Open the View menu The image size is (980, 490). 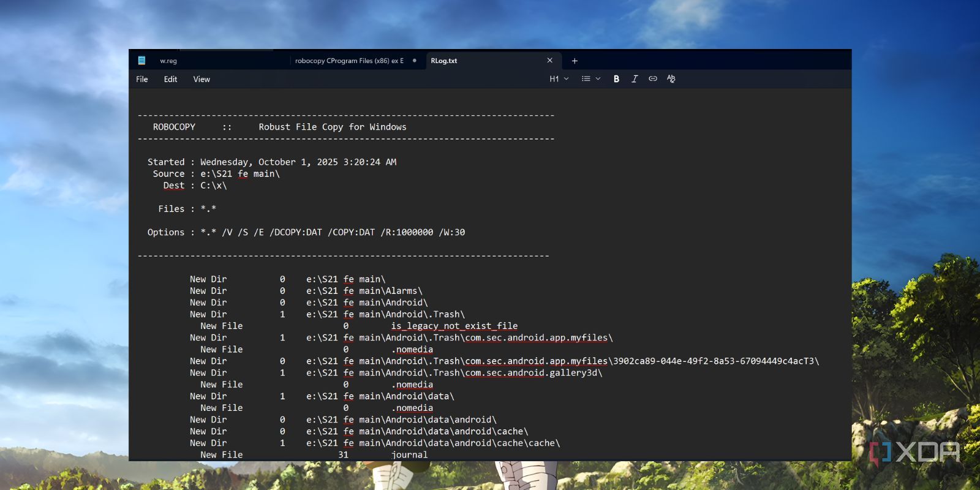(202, 80)
